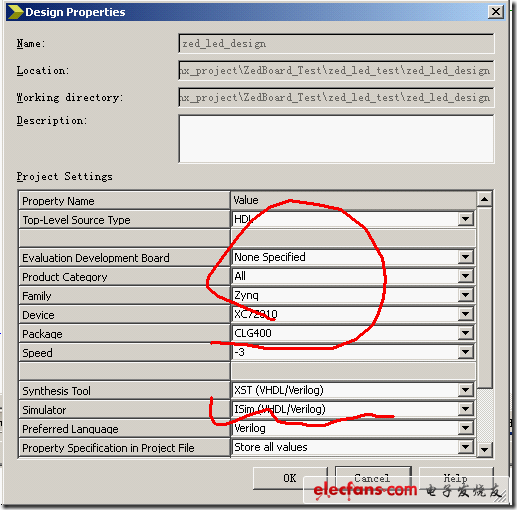The image size is (517, 510).
Task: Click the Design Properties title bar icon
Action: point(15,12)
